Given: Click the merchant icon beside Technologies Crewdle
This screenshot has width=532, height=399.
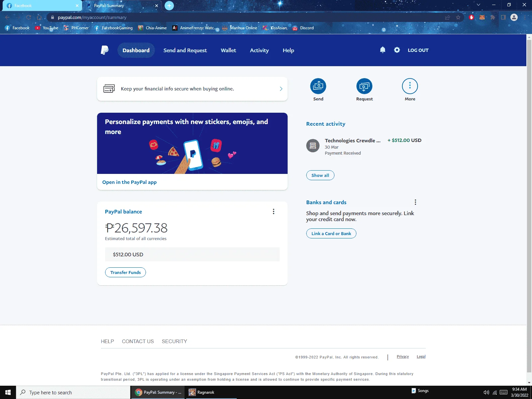Looking at the screenshot, I should tap(313, 146).
